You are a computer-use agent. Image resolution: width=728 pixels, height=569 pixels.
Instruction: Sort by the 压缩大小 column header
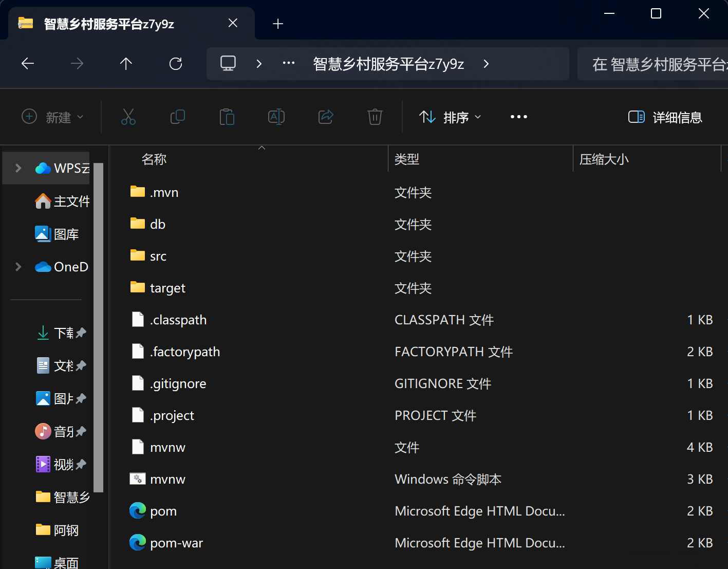(x=604, y=159)
